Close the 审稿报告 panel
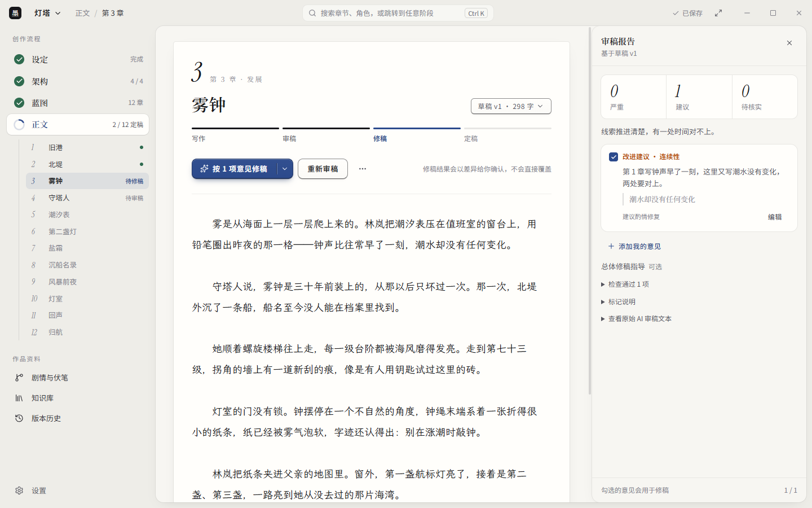 [x=789, y=43]
